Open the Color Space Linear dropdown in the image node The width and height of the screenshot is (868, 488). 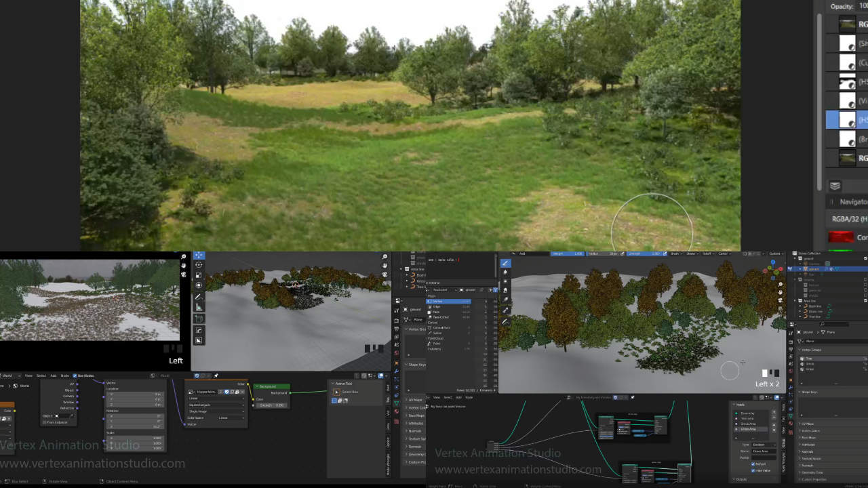(x=231, y=418)
